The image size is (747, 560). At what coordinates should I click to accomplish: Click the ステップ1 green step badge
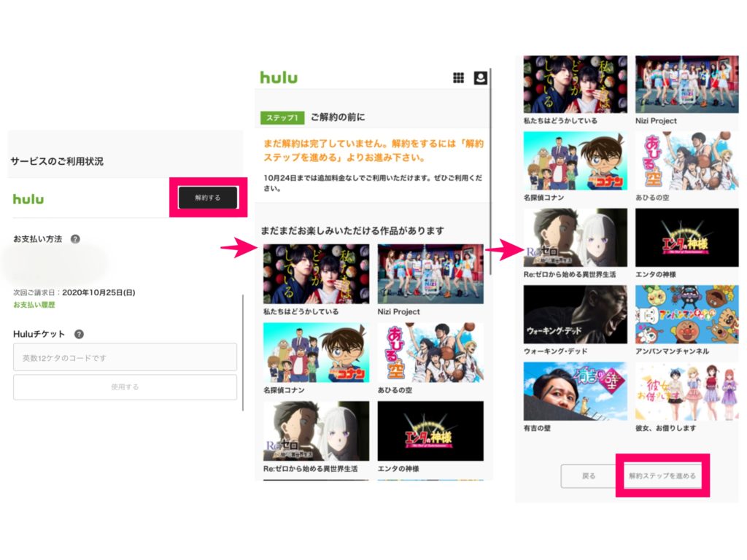click(x=282, y=117)
